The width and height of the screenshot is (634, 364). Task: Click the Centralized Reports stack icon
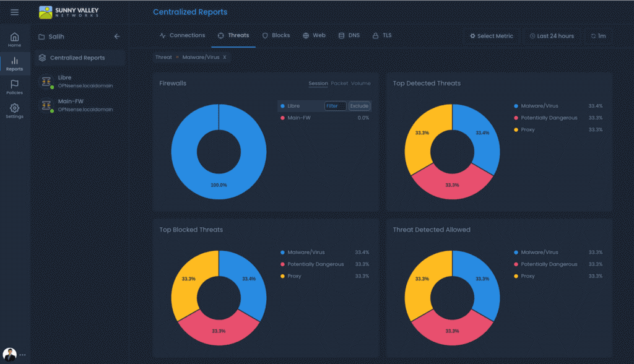coord(41,57)
